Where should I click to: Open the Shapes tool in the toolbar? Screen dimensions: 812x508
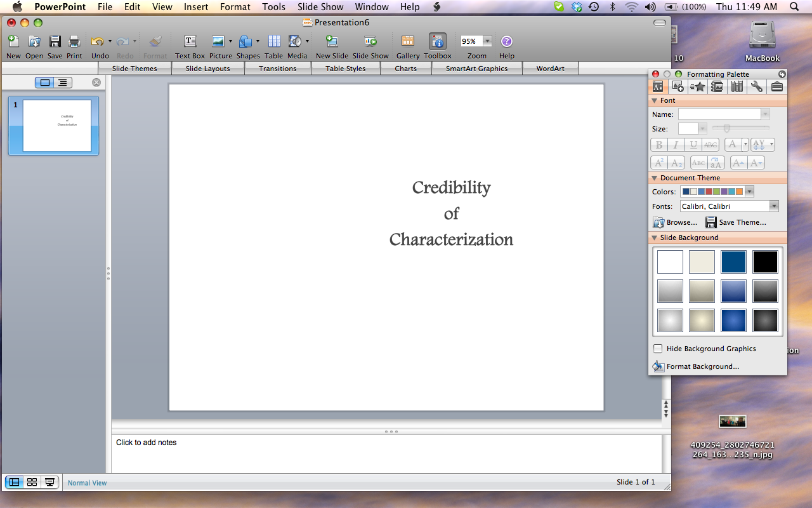(x=245, y=41)
